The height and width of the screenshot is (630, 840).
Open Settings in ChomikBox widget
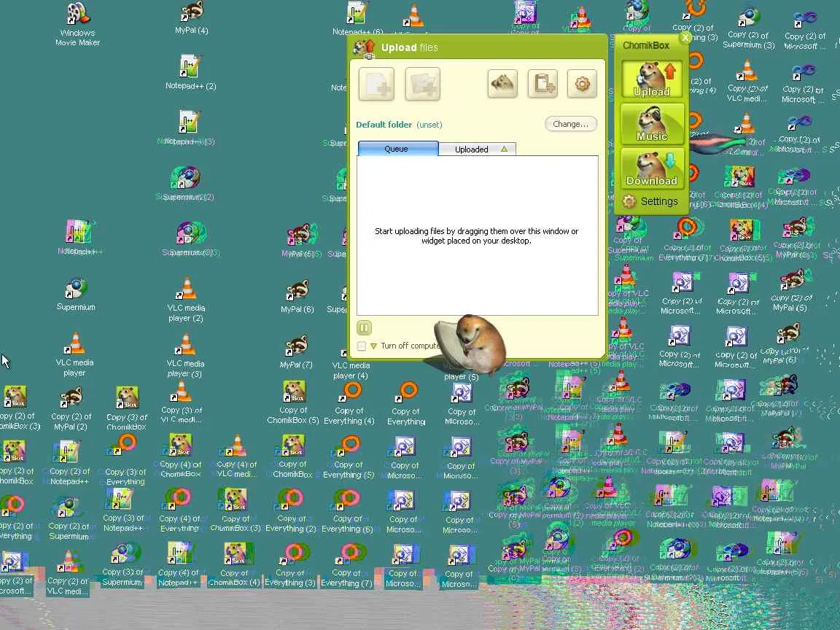click(x=650, y=201)
